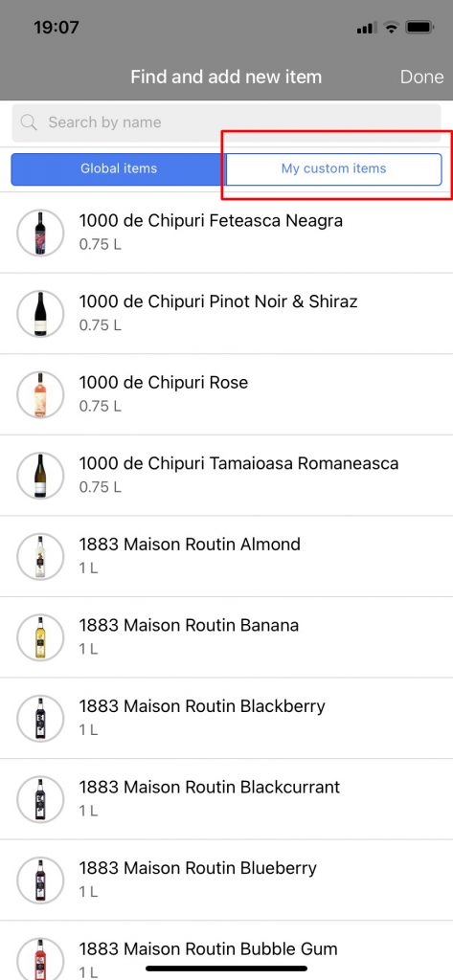The image size is (453, 980).
Task: Tap the search magnifier icon
Action: [x=29, y=122]
